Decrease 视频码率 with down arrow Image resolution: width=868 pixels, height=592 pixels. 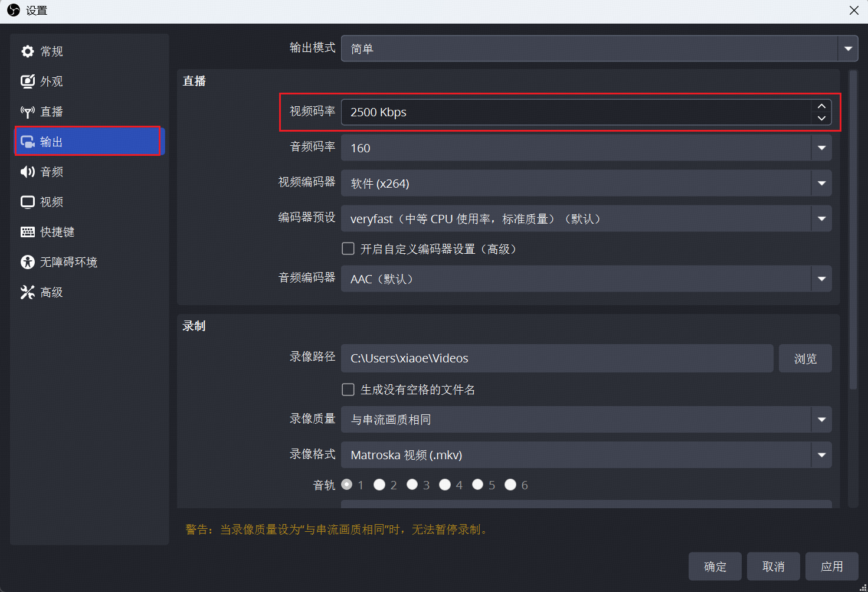pyautogui.click(x=821, y=118)
